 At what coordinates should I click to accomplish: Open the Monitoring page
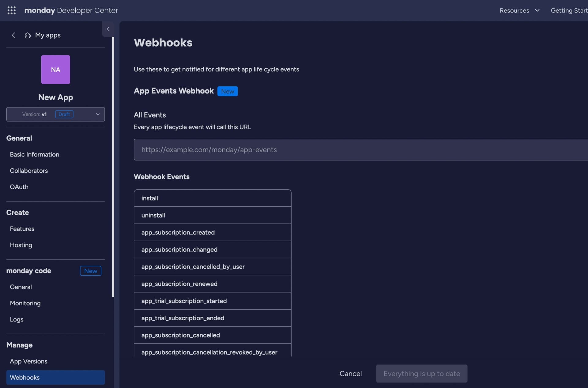point(25,303)
